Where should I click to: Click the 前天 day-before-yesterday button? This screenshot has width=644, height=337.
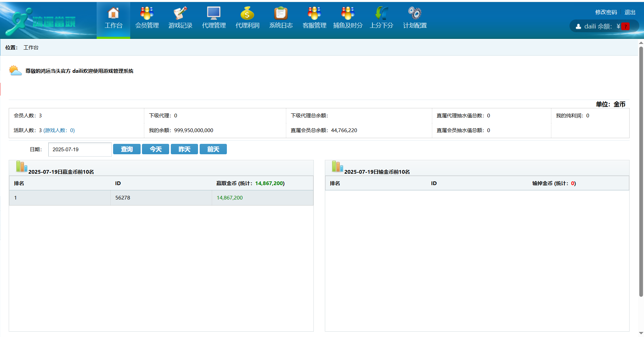coord(213,149)
